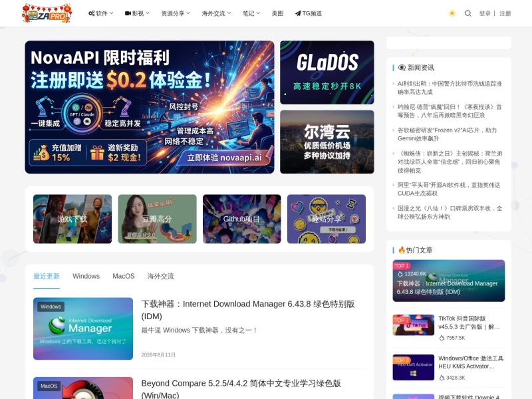
Task: Open the Github项目 category card
Action: 241,219
